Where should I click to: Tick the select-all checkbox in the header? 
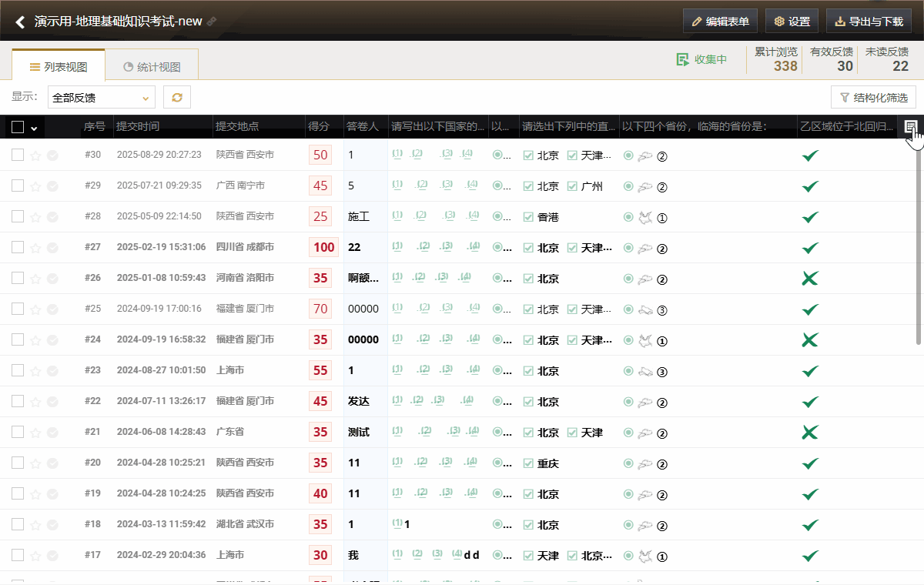coord(18,127)
